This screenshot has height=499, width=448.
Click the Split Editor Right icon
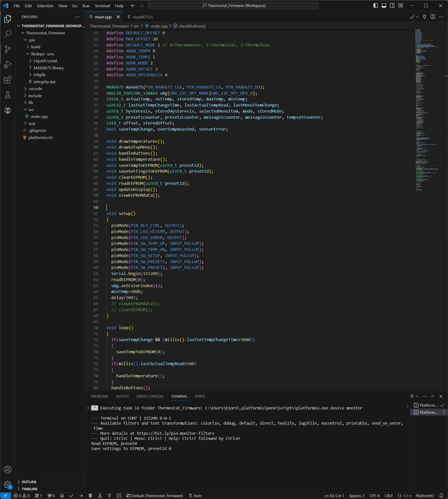433,17
